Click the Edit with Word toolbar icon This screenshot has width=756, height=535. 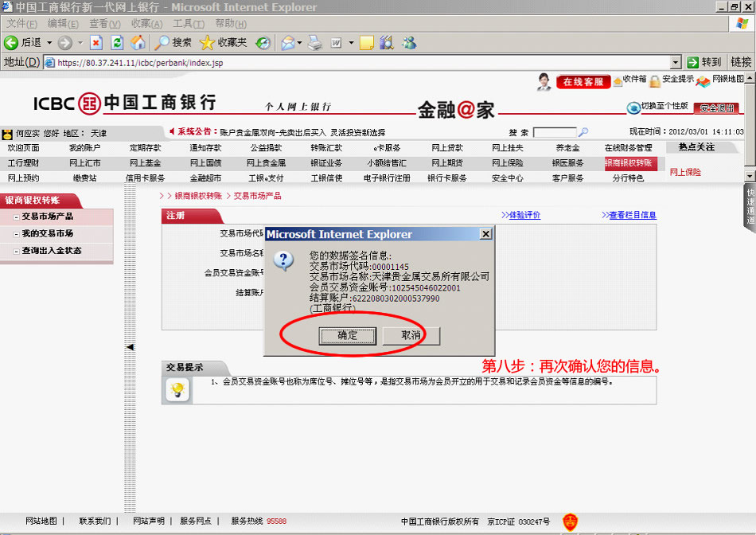(336, 43)
